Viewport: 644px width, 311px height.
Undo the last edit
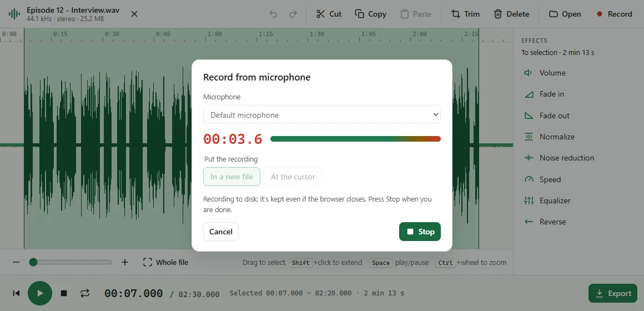pyautogui.click(x=273, y=14)
